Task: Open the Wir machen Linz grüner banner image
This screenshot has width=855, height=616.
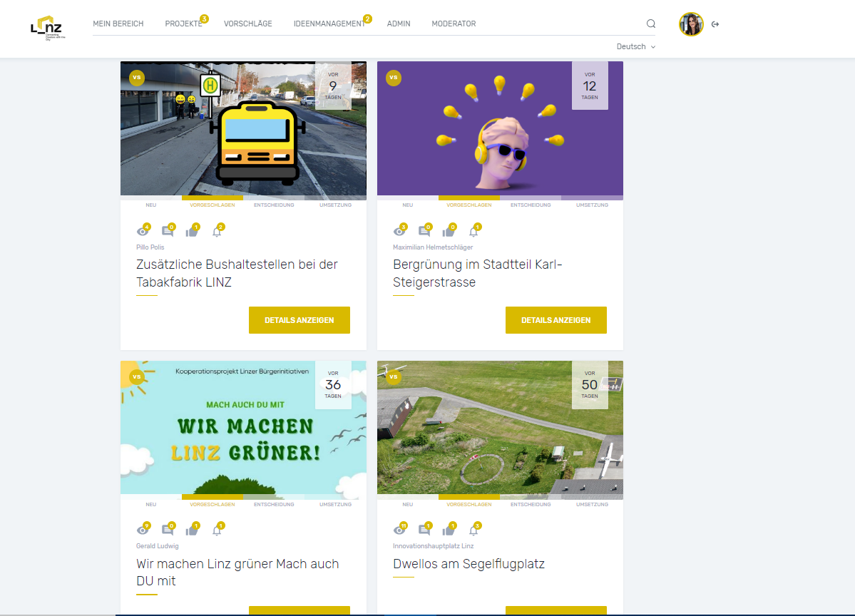Action: [x=243, y=428]
